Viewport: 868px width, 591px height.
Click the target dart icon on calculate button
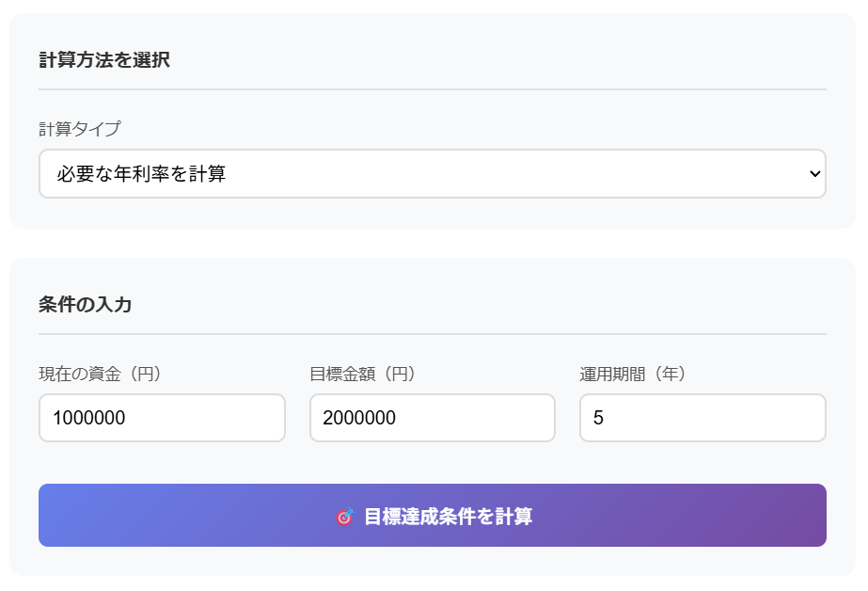tap(345, 517)
